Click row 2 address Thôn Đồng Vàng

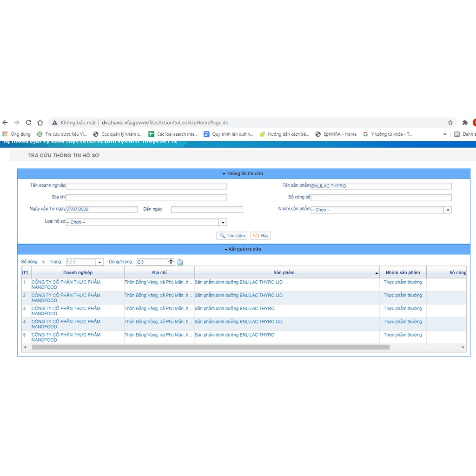[158, 295]
